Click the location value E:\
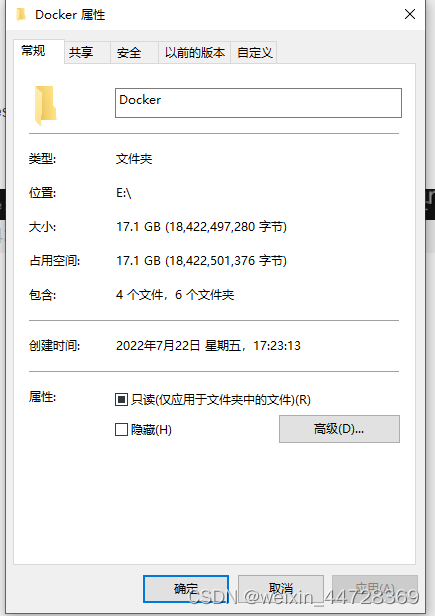435x616 pixels. point(123,193)
